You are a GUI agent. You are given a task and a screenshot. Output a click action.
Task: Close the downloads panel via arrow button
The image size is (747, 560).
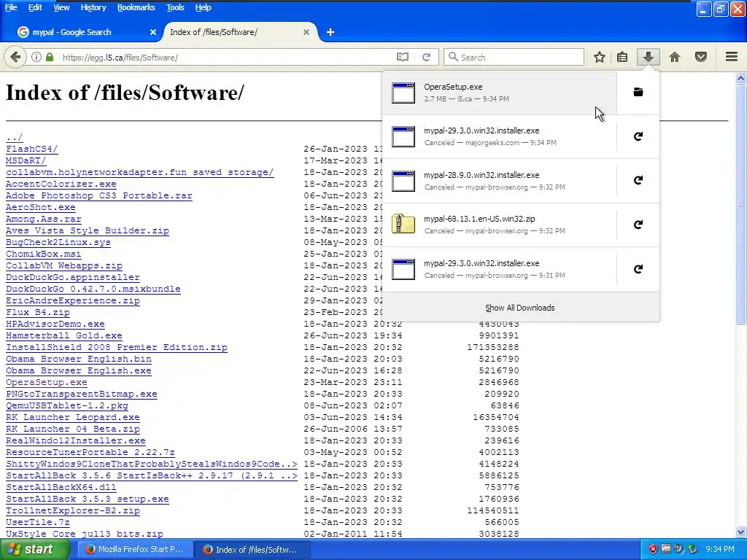pyautogui.click(x=648, y=57)
